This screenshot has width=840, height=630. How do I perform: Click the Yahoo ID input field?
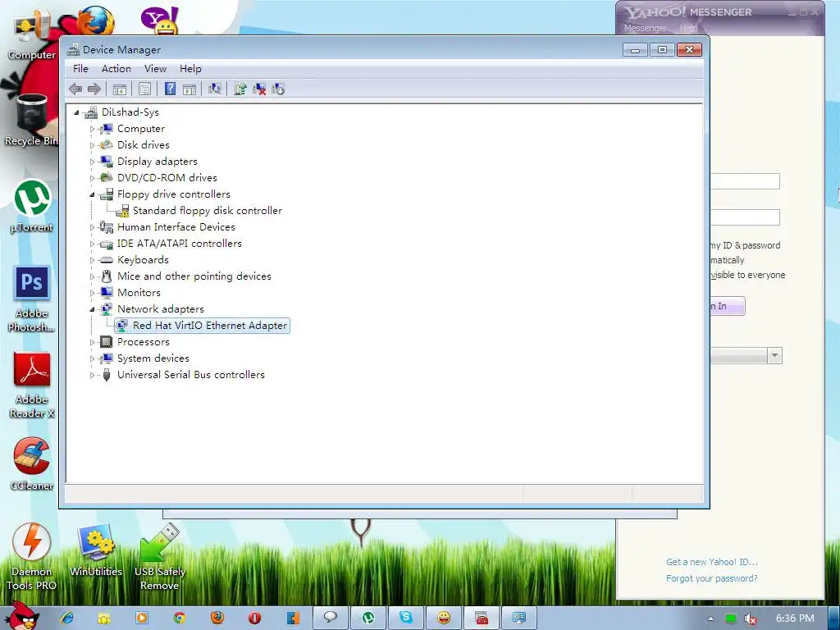coord(745,181)
